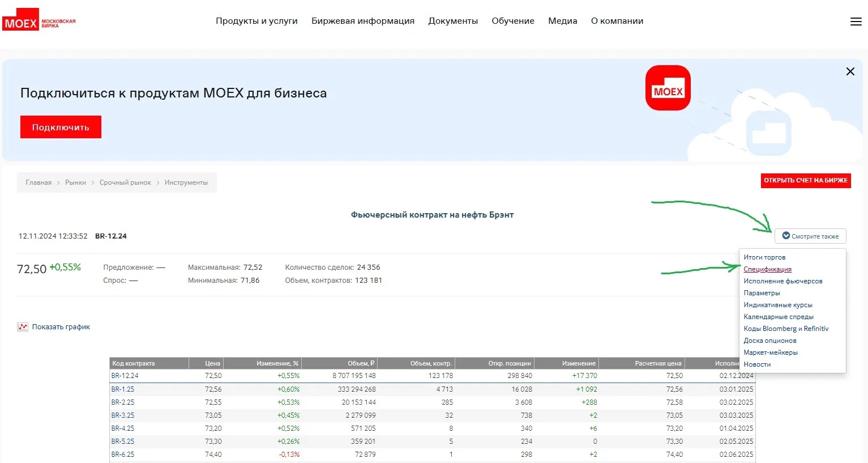
Task: Click the Изменение, % column header
Action: (x=262, y=363)
